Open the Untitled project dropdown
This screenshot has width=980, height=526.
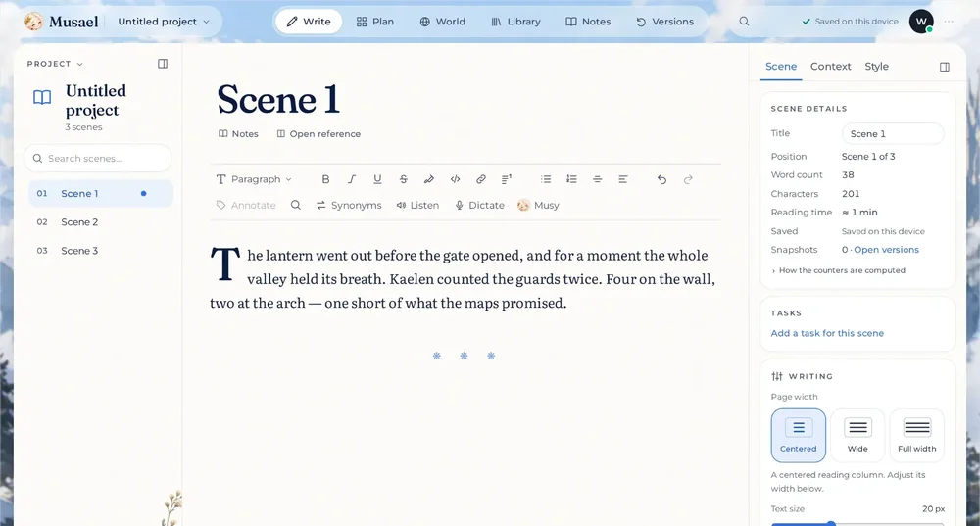point(164,22)
